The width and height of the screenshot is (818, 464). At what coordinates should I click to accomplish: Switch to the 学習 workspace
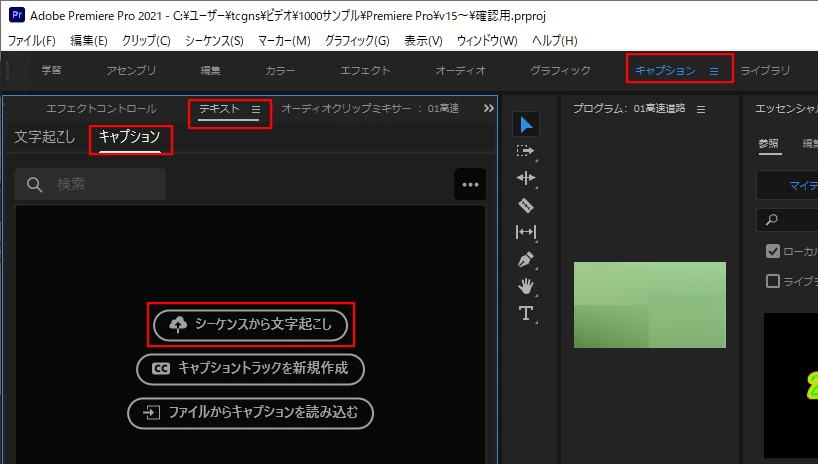pos(51,70)
